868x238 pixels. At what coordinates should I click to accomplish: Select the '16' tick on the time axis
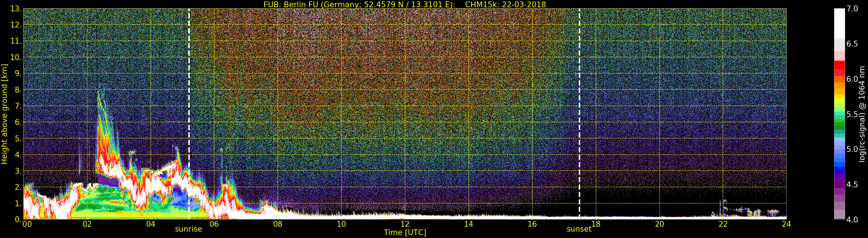[532, 224]
